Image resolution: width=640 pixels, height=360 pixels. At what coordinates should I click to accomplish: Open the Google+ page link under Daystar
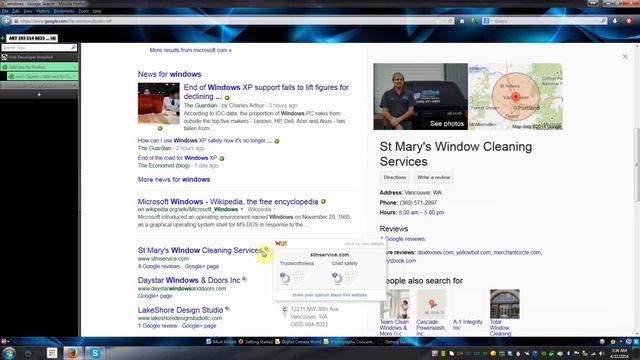pos(155,296)
